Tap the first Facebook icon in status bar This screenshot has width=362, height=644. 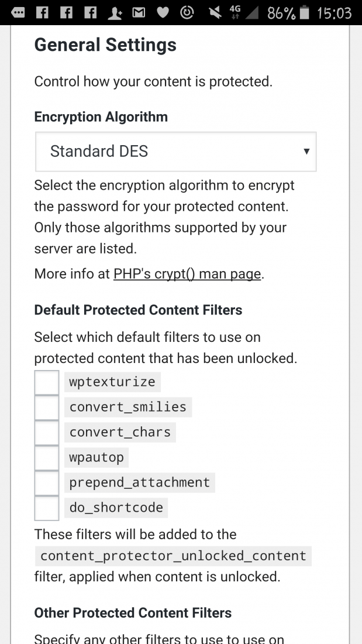[42, 13]
